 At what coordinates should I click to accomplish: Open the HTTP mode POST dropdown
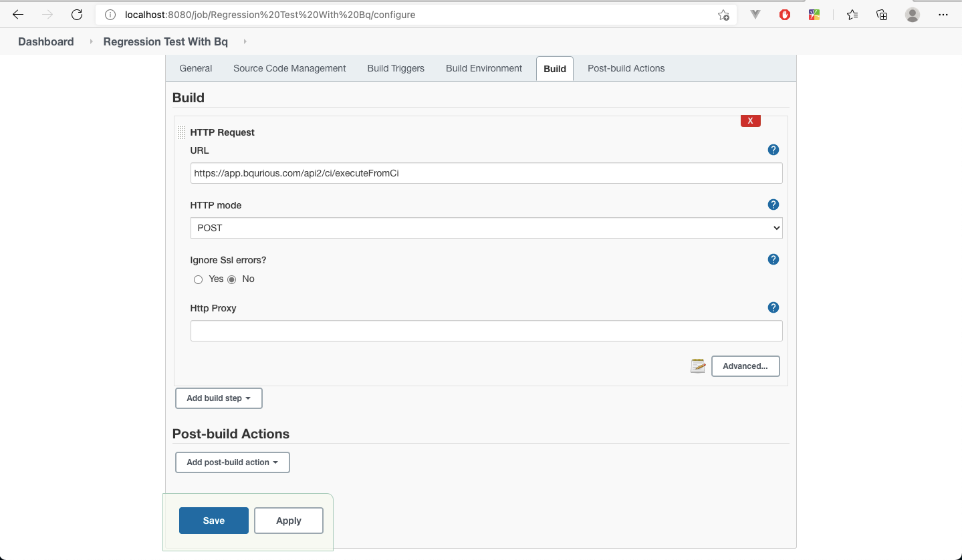486,228
